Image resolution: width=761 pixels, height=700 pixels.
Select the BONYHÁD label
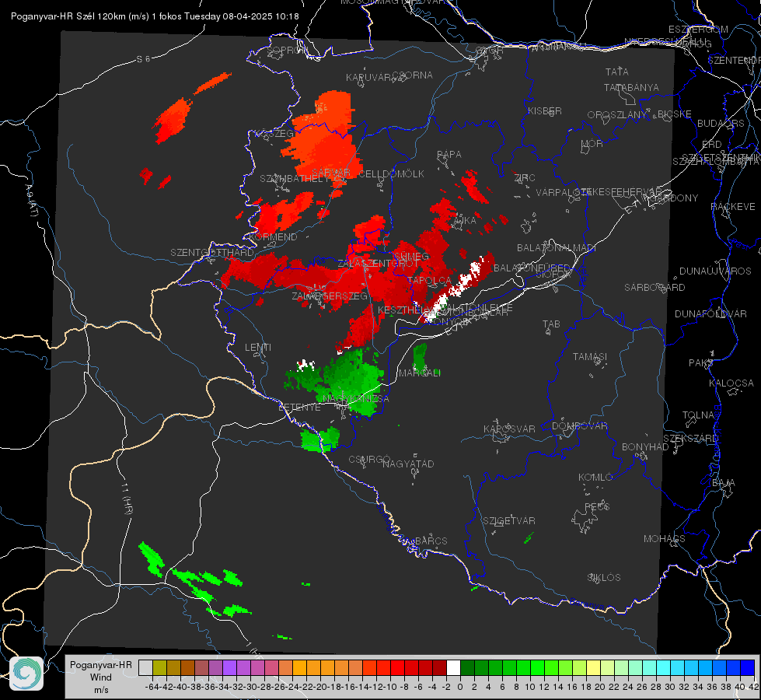[x=645, y=447]
